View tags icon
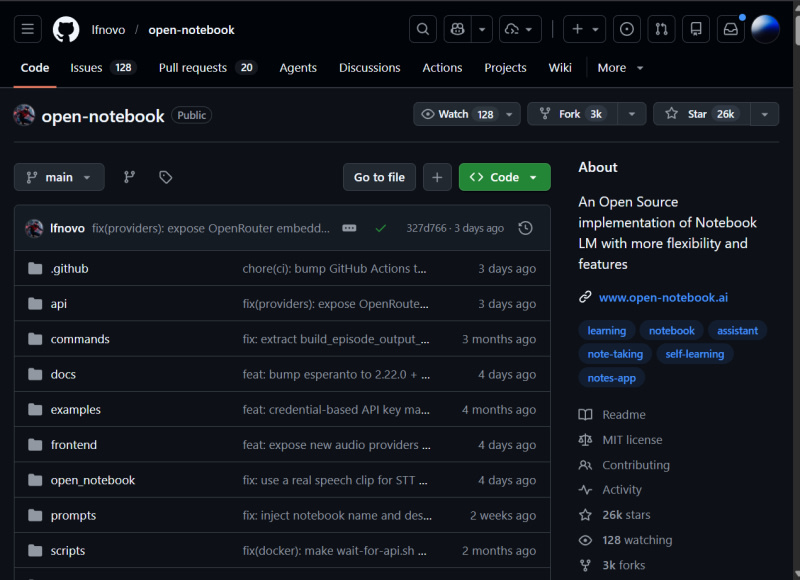The image size is (800, 580). 165,177
